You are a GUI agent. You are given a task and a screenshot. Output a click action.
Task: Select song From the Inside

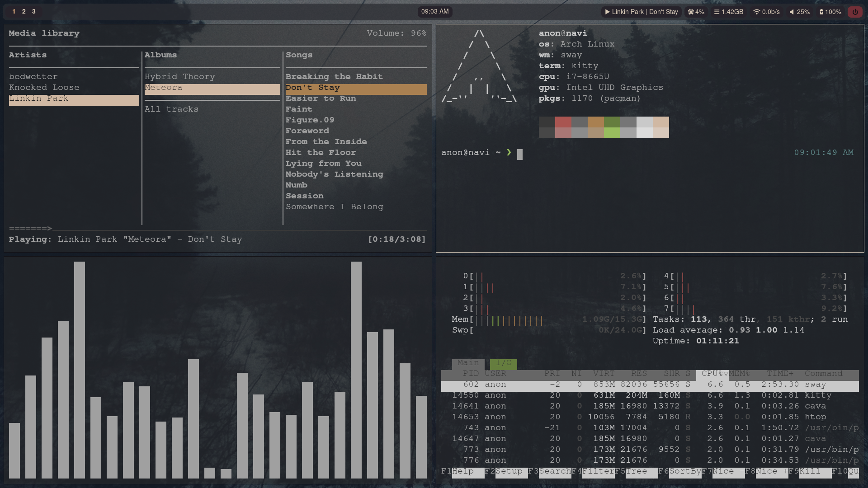[356, 142]
